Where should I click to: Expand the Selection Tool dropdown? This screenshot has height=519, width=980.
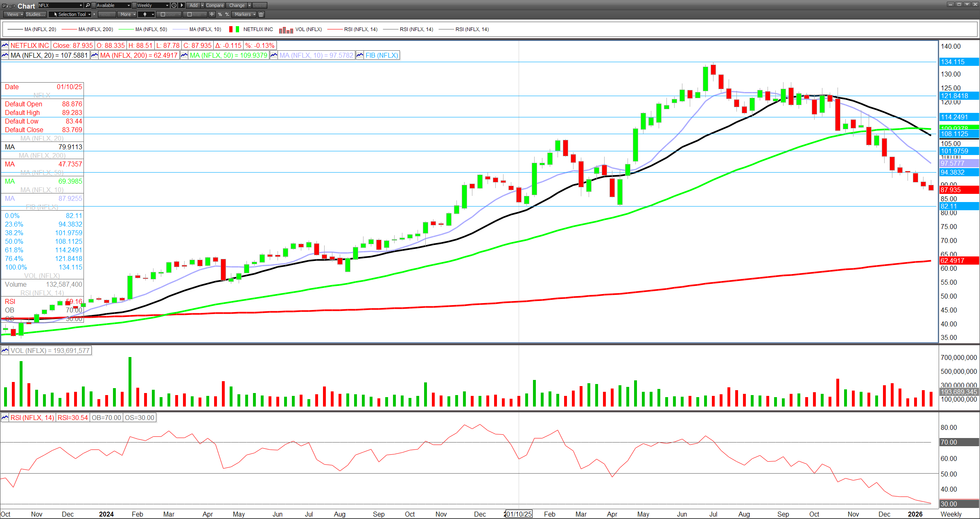[89, 14]
